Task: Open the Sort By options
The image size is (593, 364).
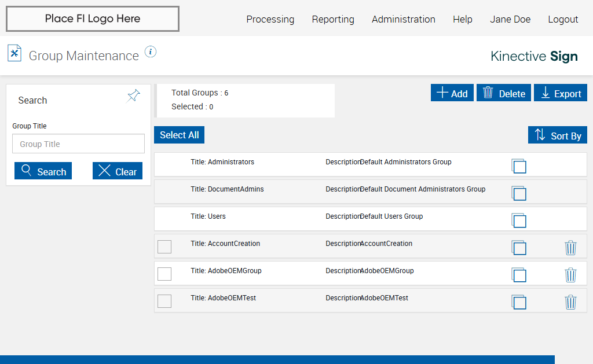Action: pos(558,135)
